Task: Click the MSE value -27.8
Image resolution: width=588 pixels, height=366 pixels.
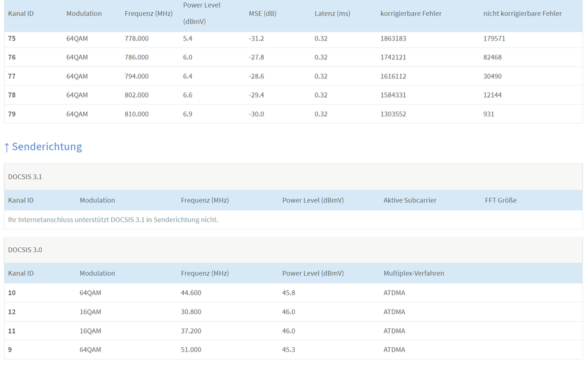Action: pyautogui.click(x=256, y=57)
